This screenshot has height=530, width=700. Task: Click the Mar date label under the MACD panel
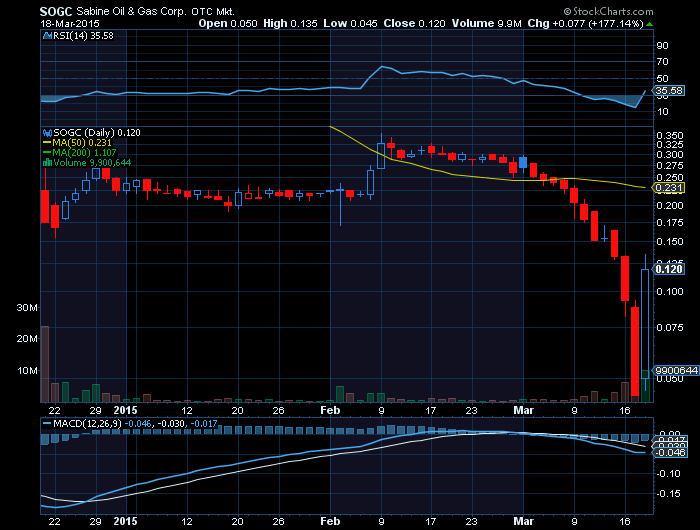coord(523,521)
